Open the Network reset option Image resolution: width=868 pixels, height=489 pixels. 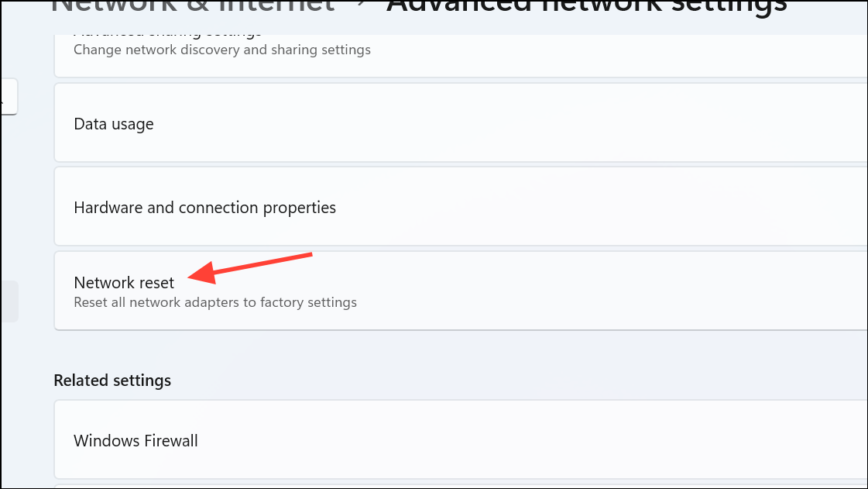click(x=461, y=291)
